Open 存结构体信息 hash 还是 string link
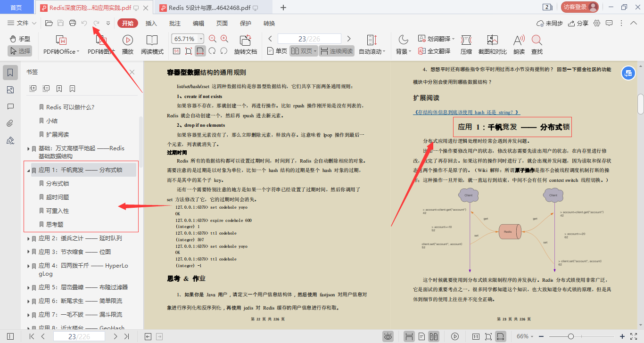The height and width of the screenshot is (343, 644). tap(467, 112)
